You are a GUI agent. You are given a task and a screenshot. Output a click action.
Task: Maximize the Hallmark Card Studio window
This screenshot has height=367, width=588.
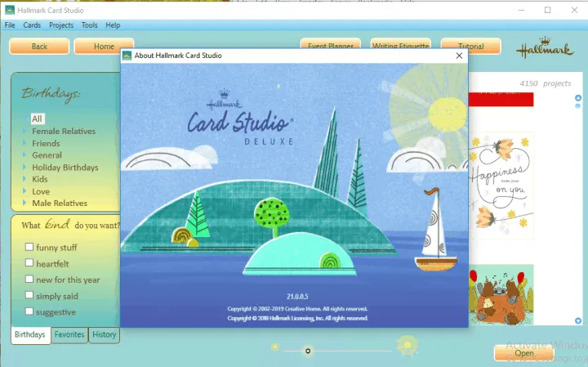click(x=547, y=10)
